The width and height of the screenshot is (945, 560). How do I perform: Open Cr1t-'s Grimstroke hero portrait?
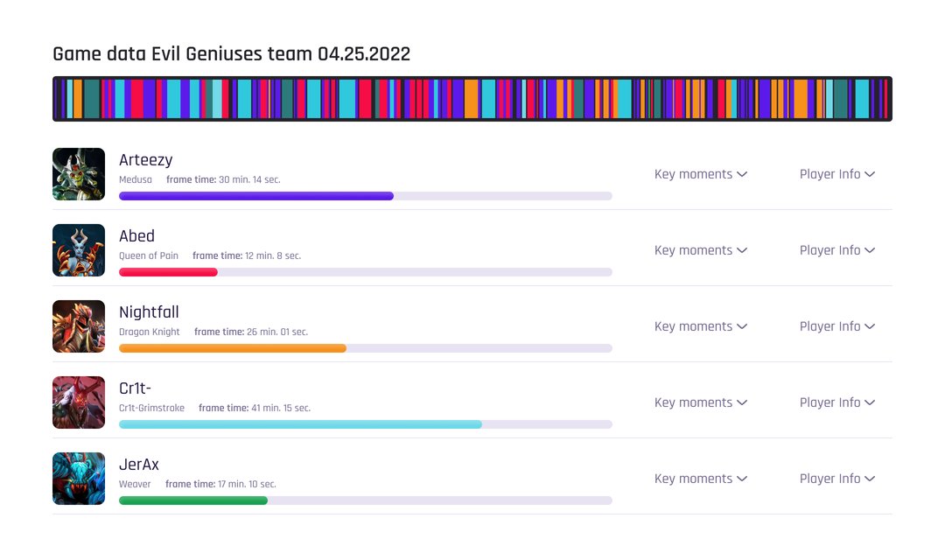pos(79,402)
